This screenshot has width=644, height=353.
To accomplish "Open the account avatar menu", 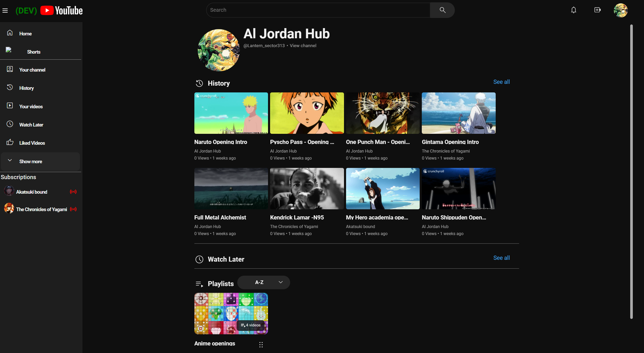I will (621, 10).
